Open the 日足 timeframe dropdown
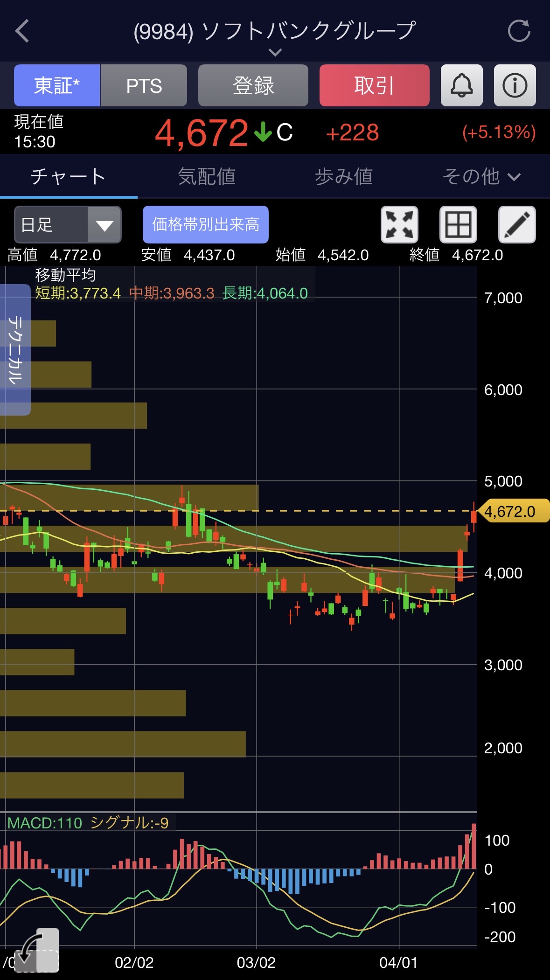The image size is (550, 980). 68,225
